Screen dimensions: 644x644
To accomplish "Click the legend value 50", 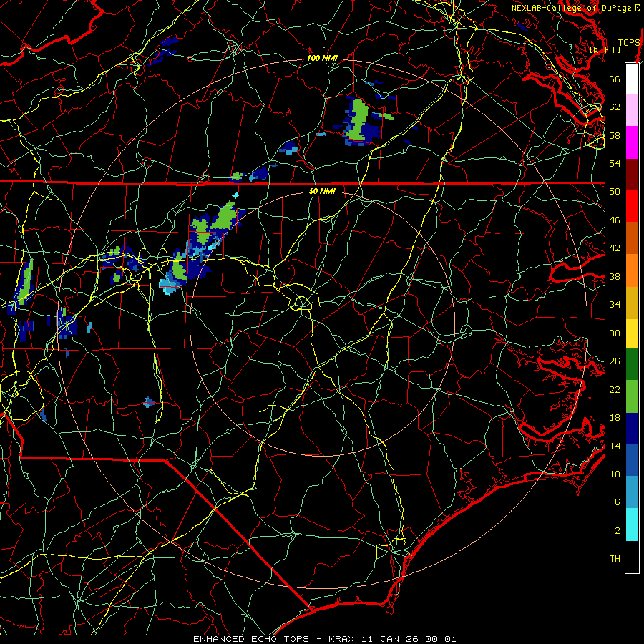I will click(x=615, y=192).
